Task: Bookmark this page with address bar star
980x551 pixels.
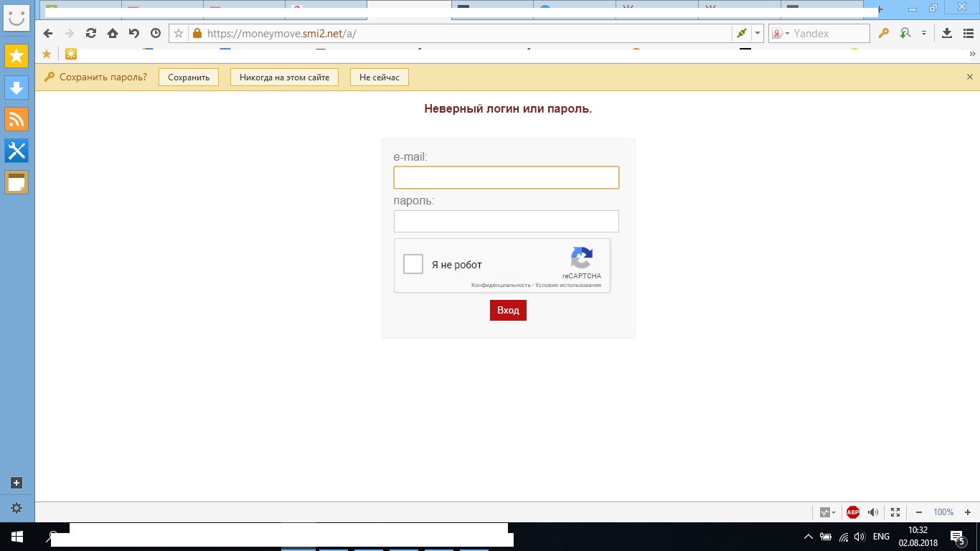Action: 179,33
